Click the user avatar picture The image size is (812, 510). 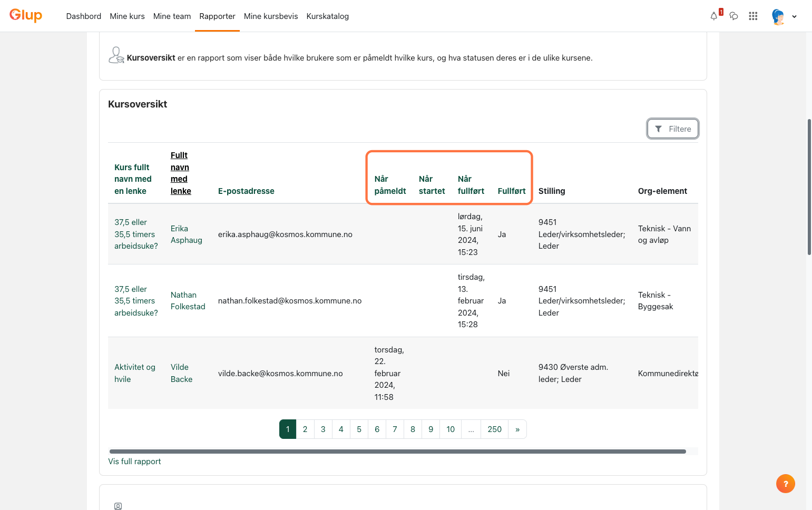coord(778,16)
